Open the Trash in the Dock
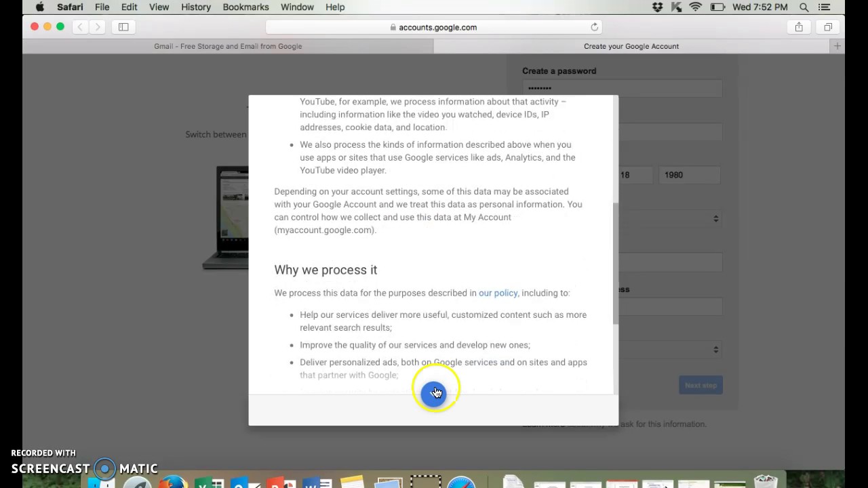The height and width of the screenshot is (488, 868). coord(766,481)
